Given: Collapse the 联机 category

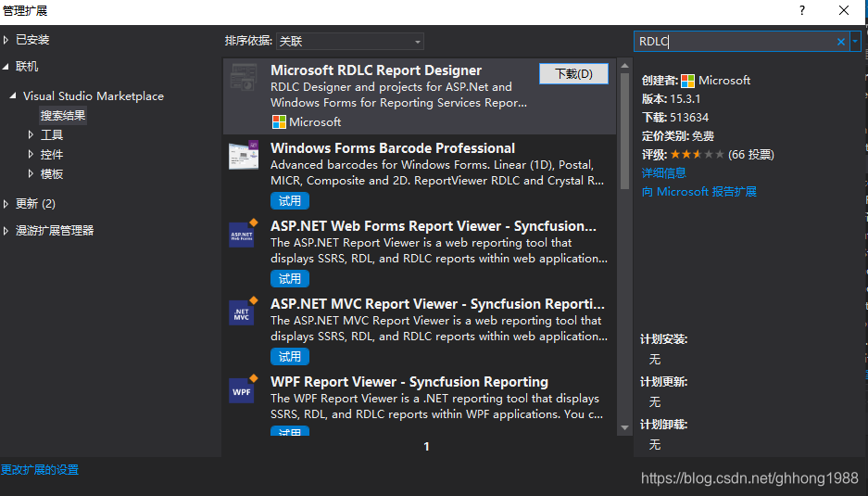Looking at the screenshot, I should (6, 67).
